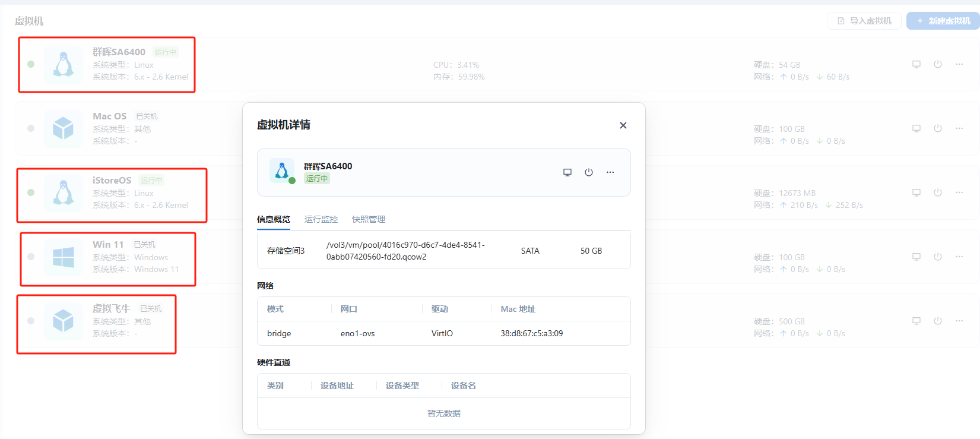Click the 内存: 59.98% usage text

(x=459, y=77)
